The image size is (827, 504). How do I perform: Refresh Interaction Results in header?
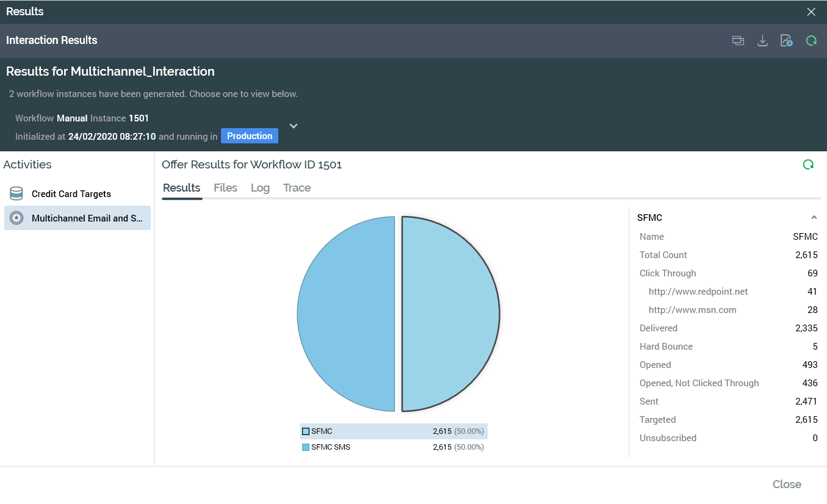811,41
